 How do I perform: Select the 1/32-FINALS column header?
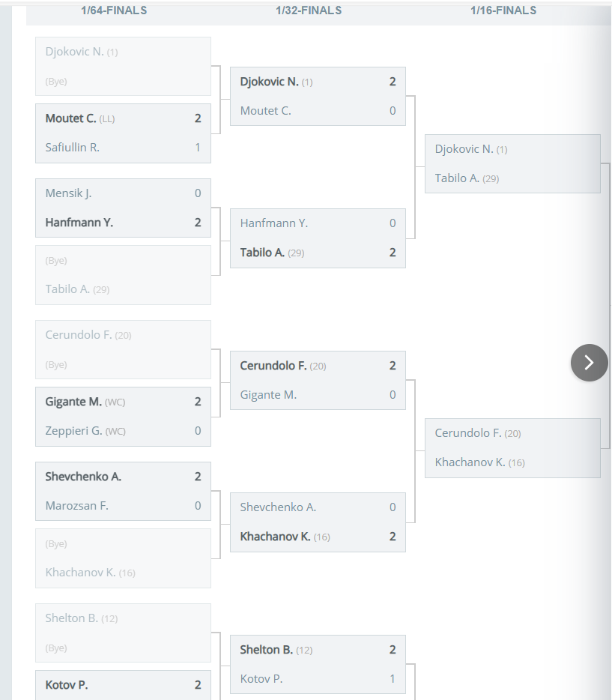(309, 10)
